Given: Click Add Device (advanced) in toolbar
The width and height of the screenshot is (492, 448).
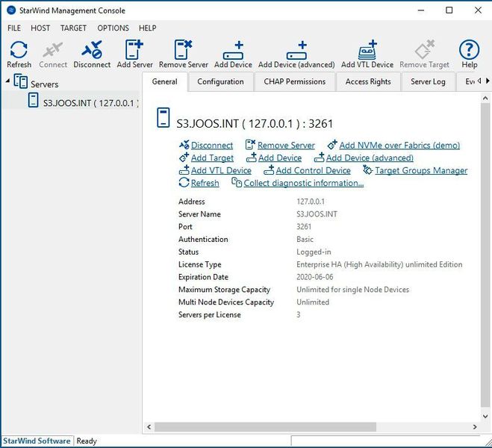Looking at the screenshot, I should pos(296,52).
